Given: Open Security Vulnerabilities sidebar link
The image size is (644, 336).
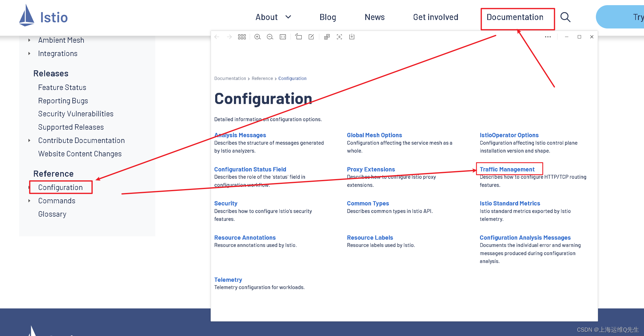Looking at the screenshot, I should (76, 114).
